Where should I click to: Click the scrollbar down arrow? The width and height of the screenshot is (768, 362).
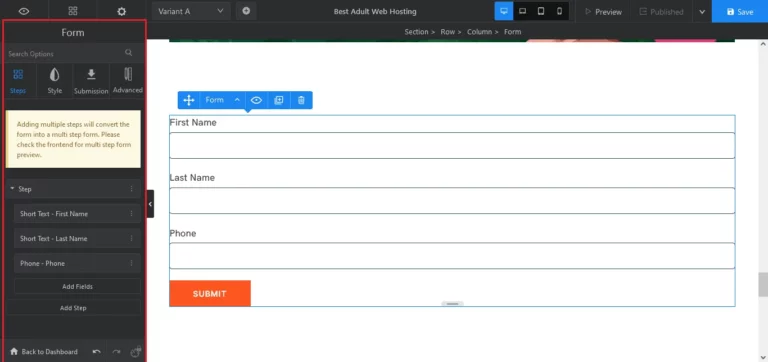tap(763, 357)
